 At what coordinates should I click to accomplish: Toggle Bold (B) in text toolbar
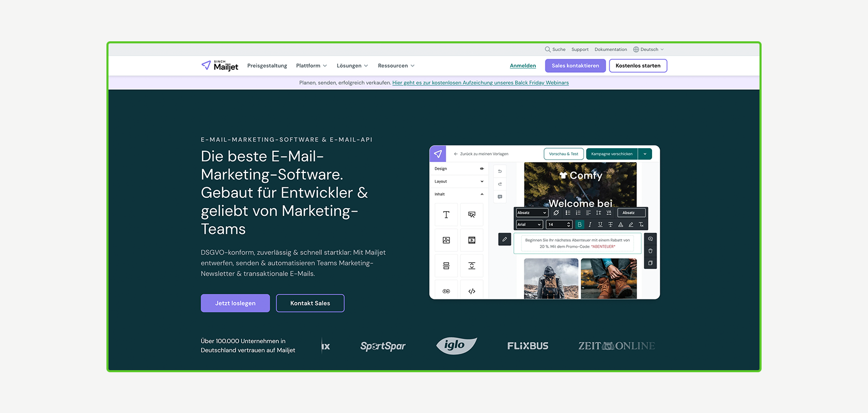580,225
